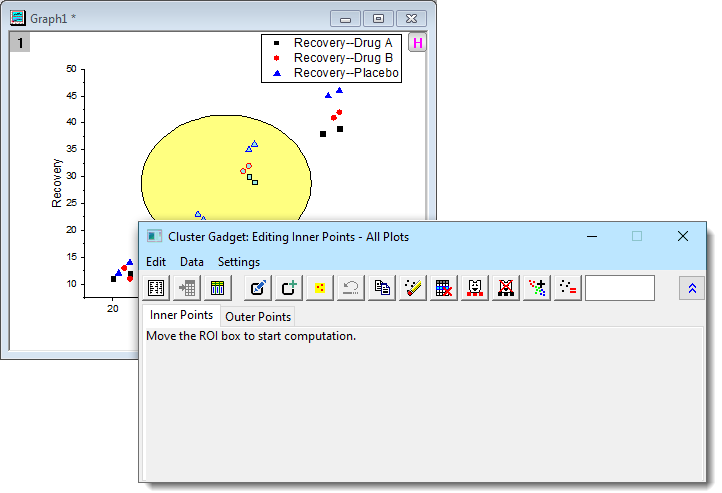722x493 pixels.
Task: Click the grid with red X icon
Action: (x=445, y=288)
